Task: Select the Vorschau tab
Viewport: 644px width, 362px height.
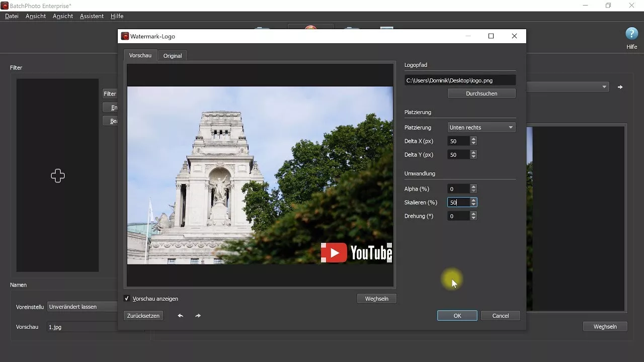Action: [140, 55]
